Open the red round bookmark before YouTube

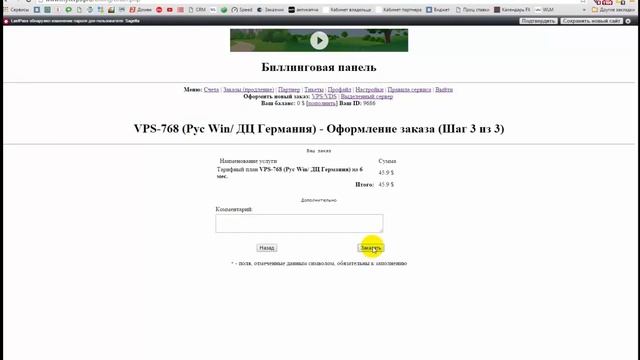tap(159, 9)
